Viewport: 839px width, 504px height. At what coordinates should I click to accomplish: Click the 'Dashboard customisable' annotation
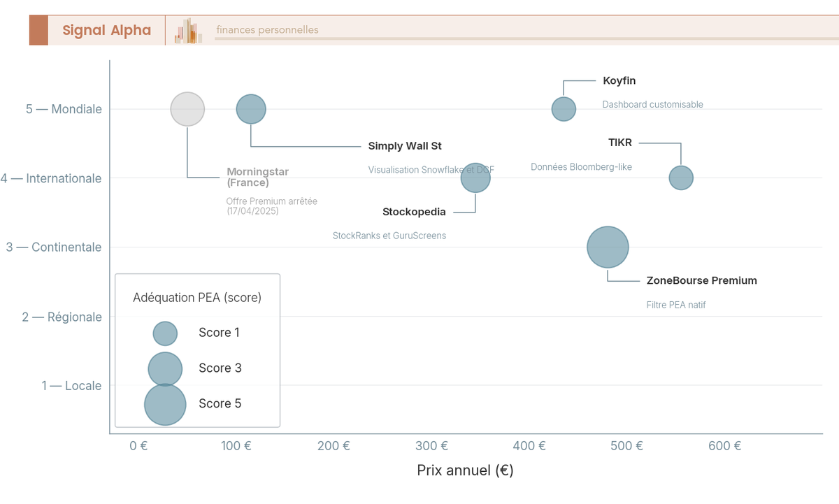click(653, 105)
